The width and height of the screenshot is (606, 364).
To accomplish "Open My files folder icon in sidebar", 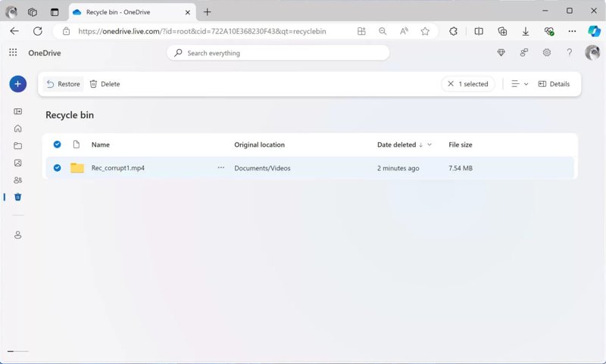I will (x=17, y=145).
